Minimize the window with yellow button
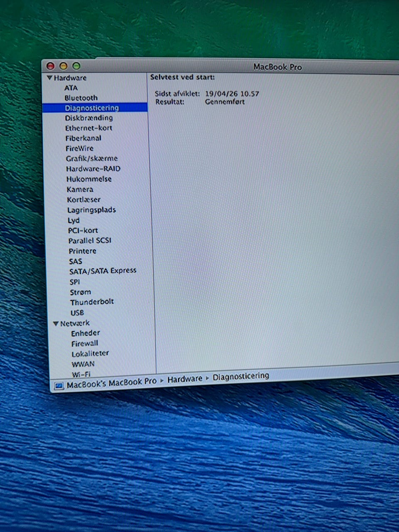Image resolution: width=399 pixels, height=532 pixels. pyautogui.click(x=63, y=66)
